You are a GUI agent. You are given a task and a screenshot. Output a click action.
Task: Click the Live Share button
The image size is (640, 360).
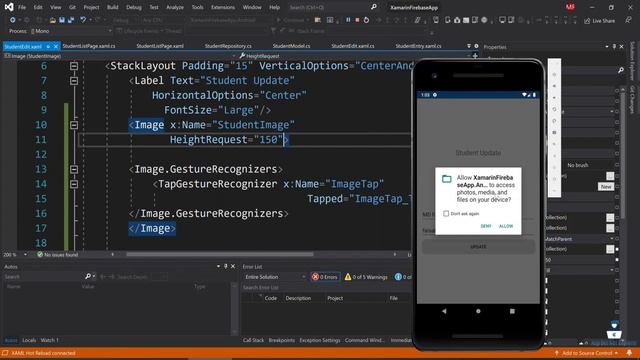click(x=600, y=20)
